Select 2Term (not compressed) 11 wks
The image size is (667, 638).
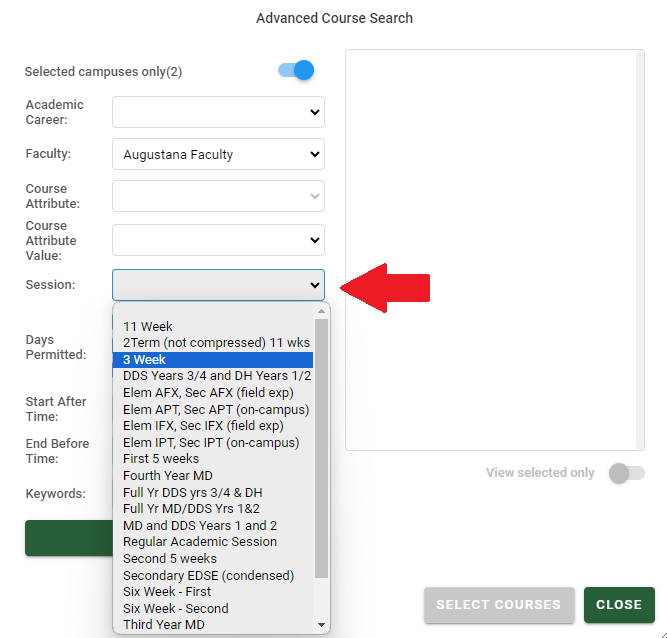coord(216,343)
